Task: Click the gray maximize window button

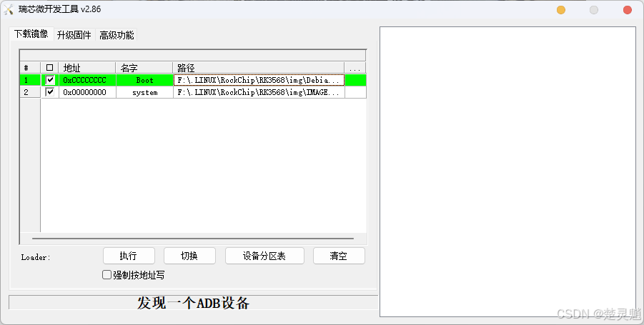Action: pyautogui.click(x=594, y=10)
